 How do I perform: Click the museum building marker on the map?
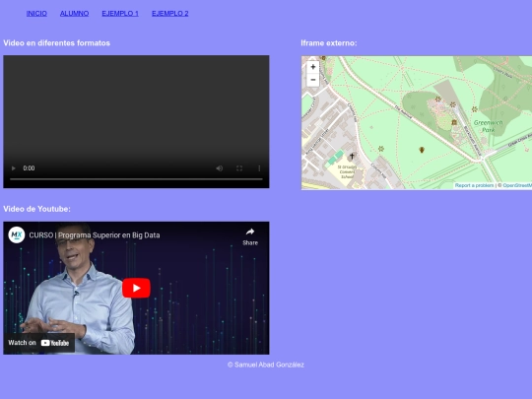454,122
